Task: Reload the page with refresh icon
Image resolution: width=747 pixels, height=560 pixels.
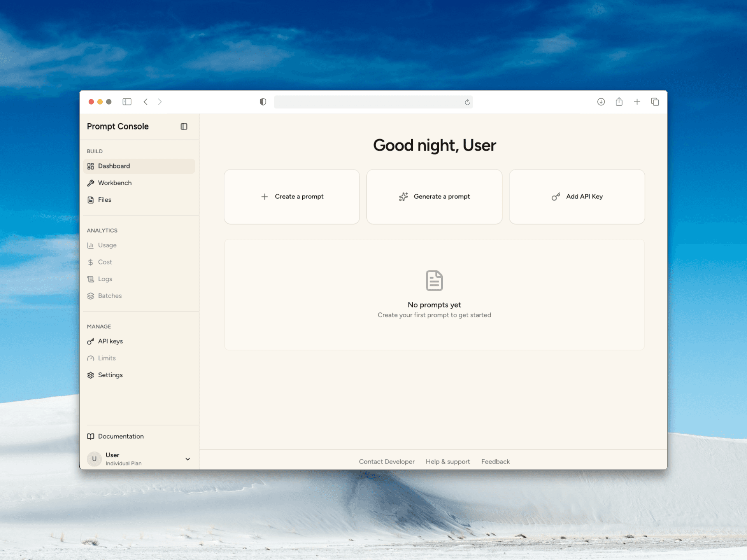Action: (x=467, y=102)
